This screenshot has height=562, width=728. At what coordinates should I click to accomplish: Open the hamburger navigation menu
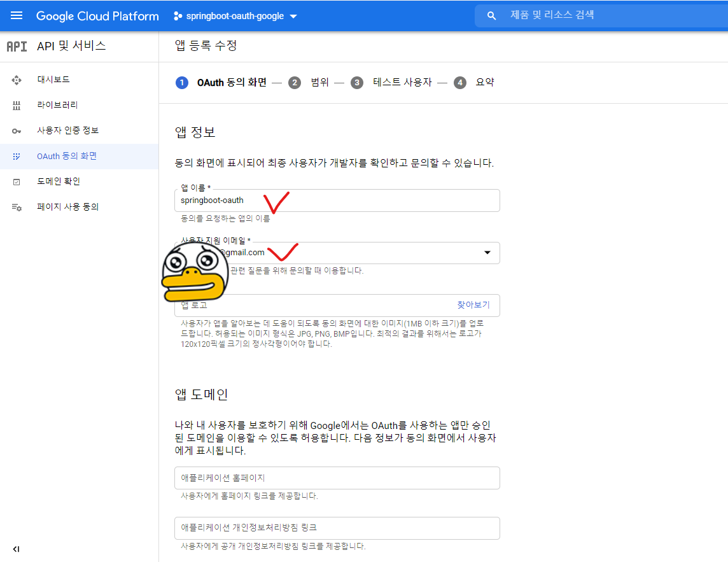(17, 16)
